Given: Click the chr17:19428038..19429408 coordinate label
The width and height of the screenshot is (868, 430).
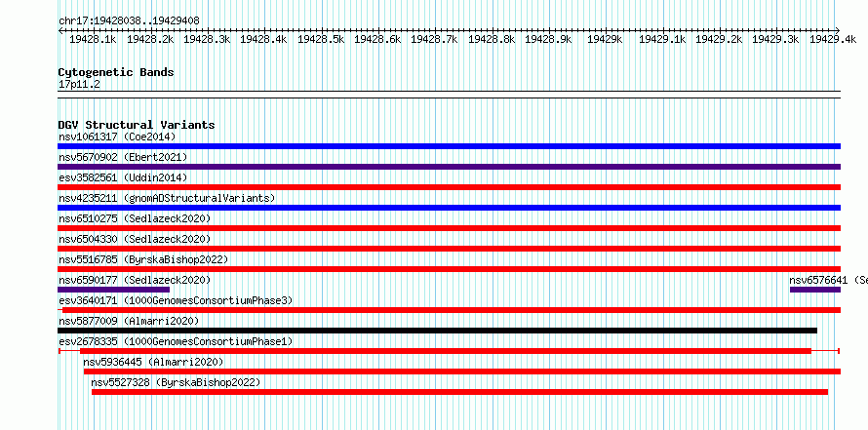Looking at the screenshot, I should [x=129, y=20].
